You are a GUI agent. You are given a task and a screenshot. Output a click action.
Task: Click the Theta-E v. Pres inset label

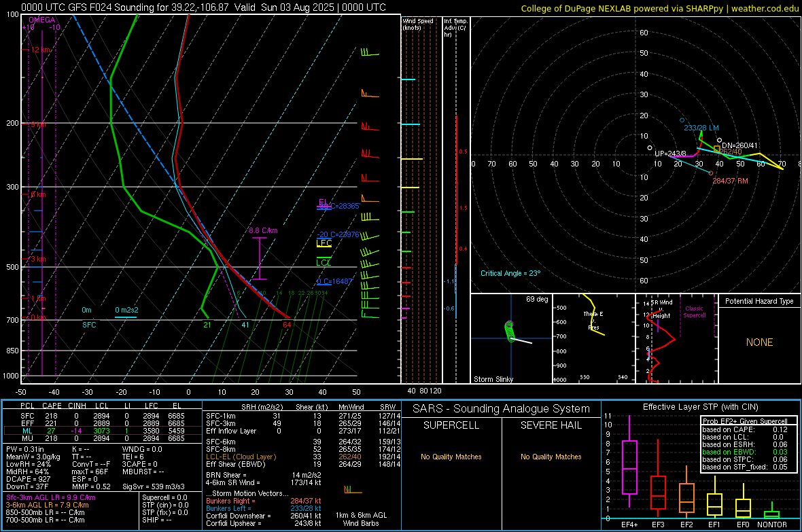(593, 321)
